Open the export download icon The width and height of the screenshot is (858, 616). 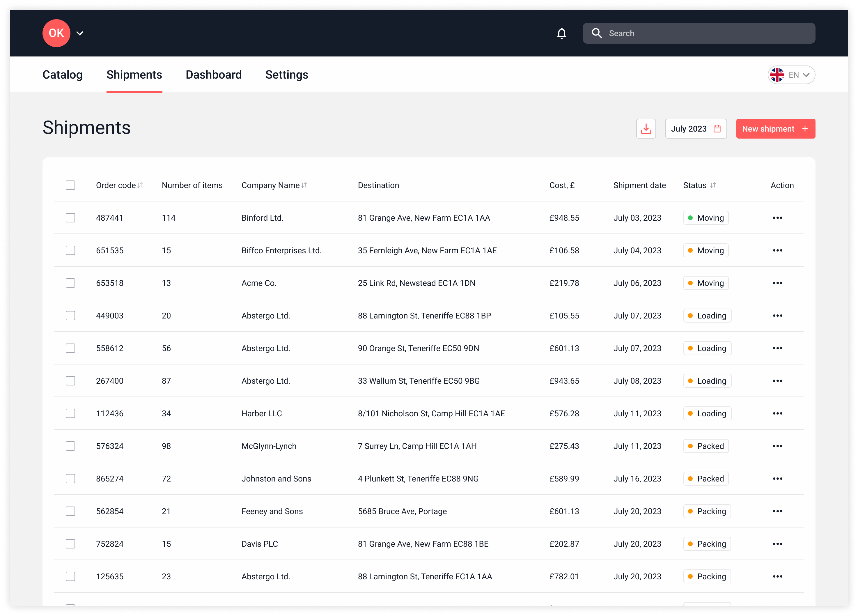pos(646,129)
